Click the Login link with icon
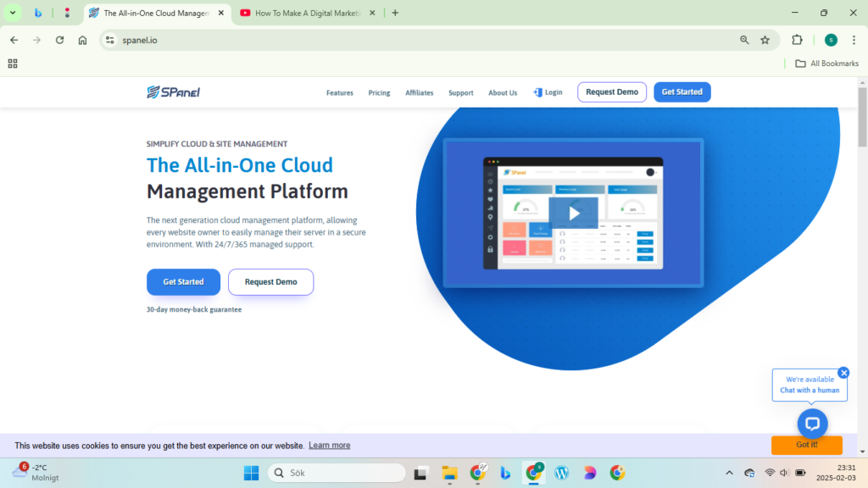Image resolution: width=868 pixels, height=488 pixels. [x=548, y=92]
